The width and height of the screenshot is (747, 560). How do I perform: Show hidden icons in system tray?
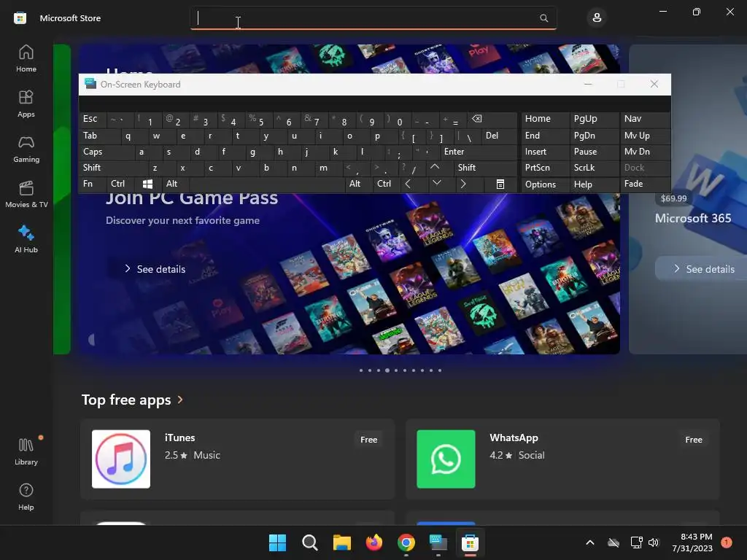coord(589,542)
